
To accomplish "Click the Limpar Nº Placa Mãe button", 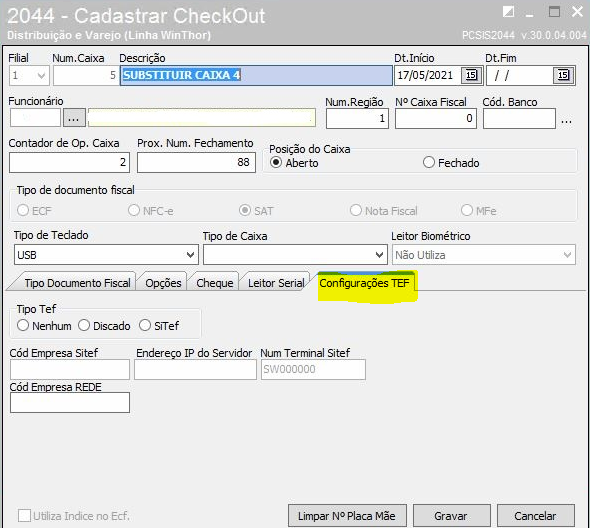I will pyautogui.click(x=347, y=516).
